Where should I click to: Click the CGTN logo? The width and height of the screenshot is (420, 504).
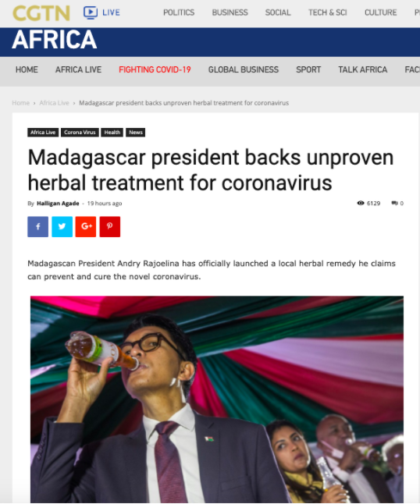(x=41, y=13)
